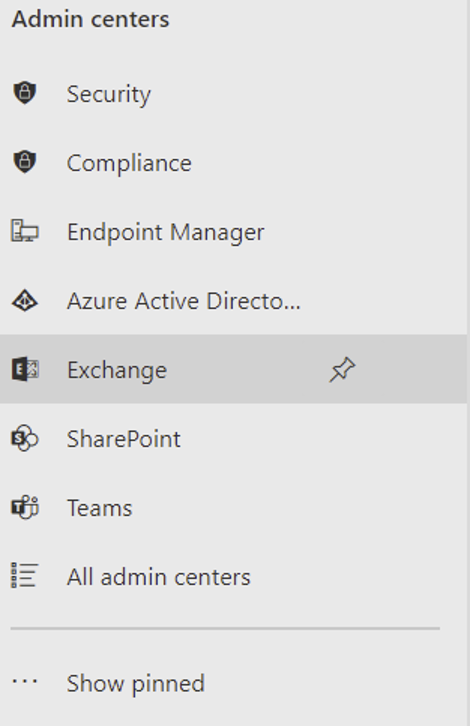Click the ellipsis icon beside Show pinned
The image size is (470, 726).
coord(25,681)
